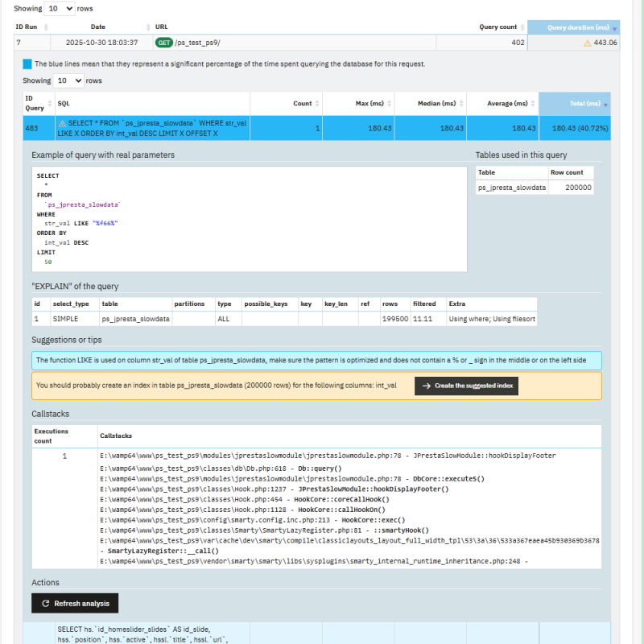Sort by the Median (ms) column header
Image resolution: width=644 pixels, height=644 pixels.
click(437, 103)
